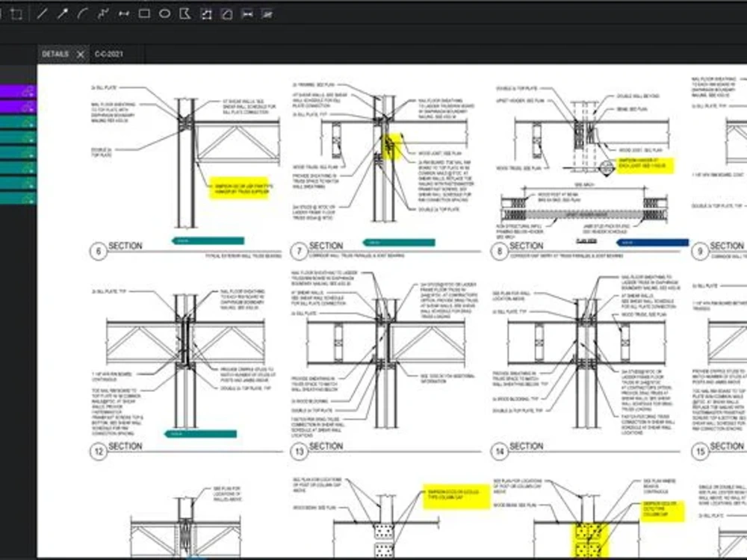The image size is (747, 560).
Task: Toggle visibility on the top purple takeoff item
Action: 28,92
